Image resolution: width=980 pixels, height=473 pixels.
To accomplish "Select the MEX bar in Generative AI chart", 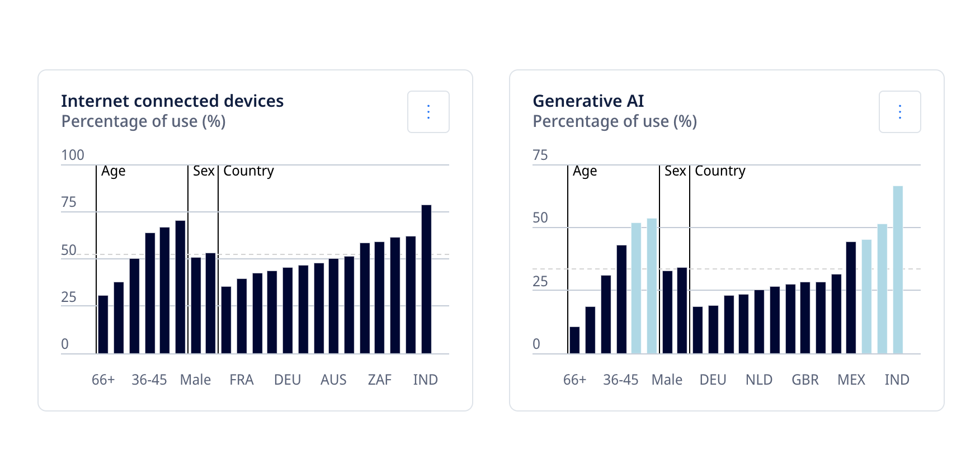I will [x=851, y=297].
